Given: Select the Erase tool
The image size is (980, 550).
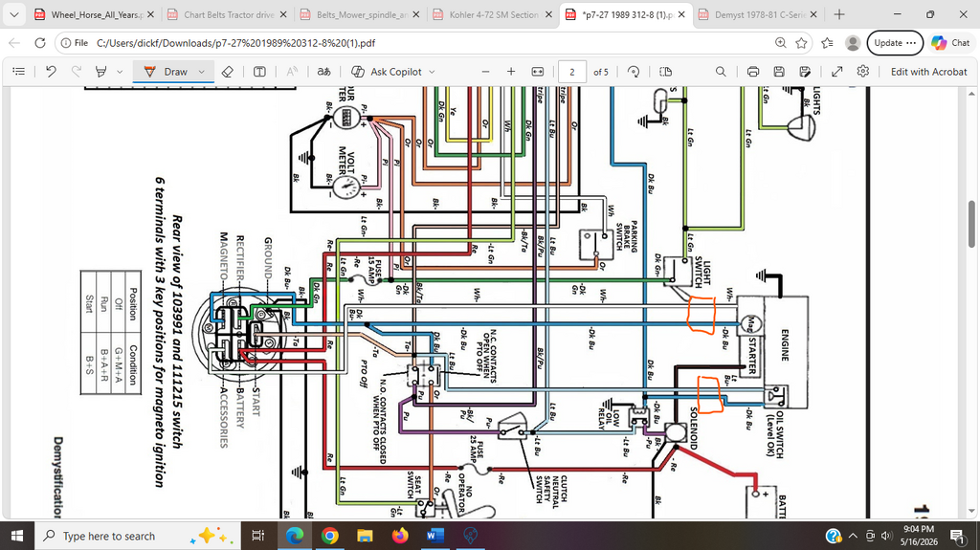Looking at the screenshot, I should pyautogui.click(x=228, y=72).
